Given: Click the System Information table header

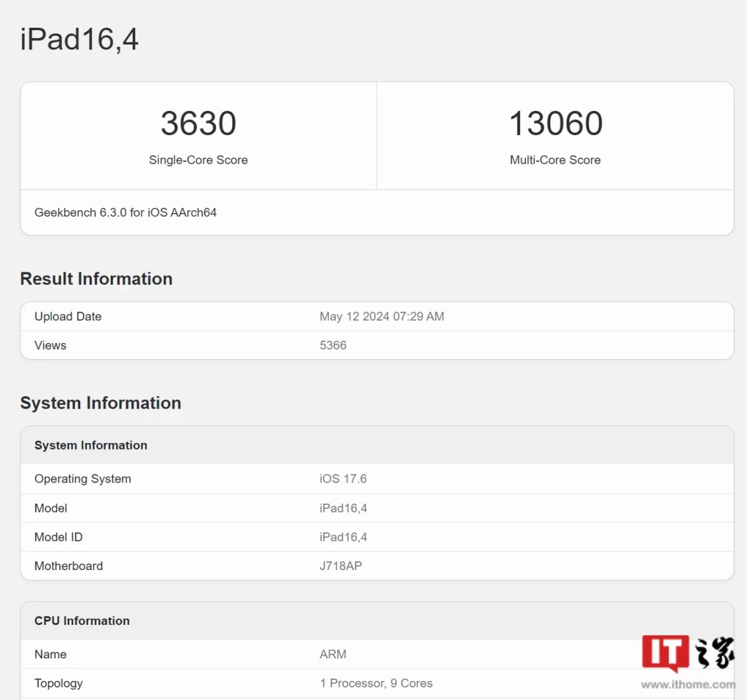Looking at the screenshot, I should pyautogui.click(x=90, y=445).
